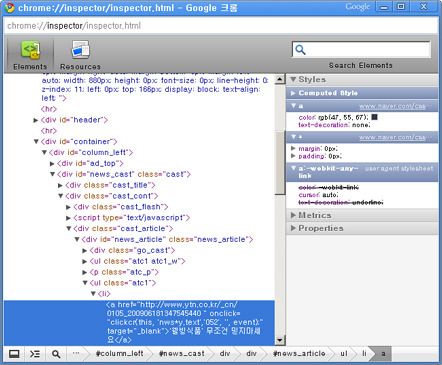Click the Chrome icon in title bar

tap(9, 7)
